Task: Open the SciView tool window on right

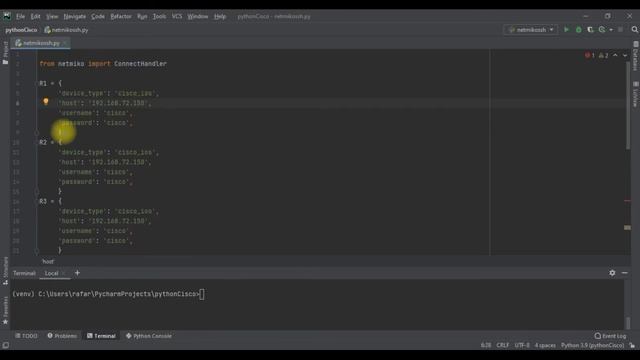Action: (636, 95)
